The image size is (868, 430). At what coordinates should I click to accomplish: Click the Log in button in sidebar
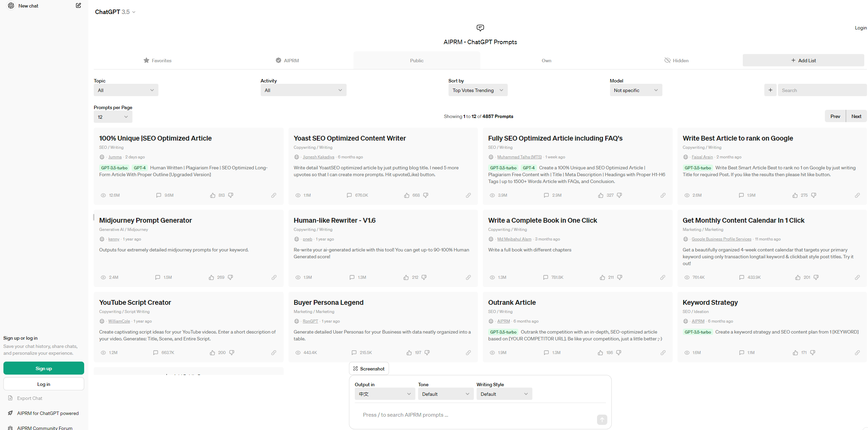click(44, 384)
